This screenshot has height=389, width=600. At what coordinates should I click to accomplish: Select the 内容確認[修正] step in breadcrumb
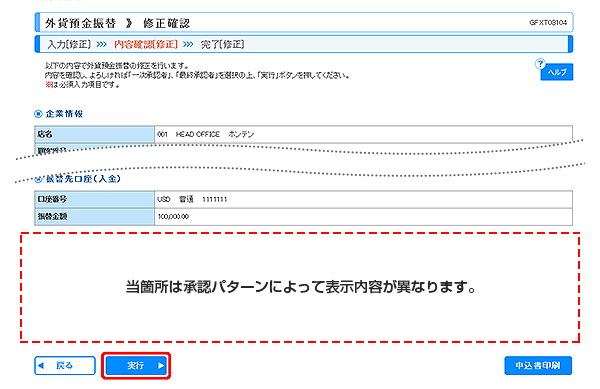pos(146,45)
